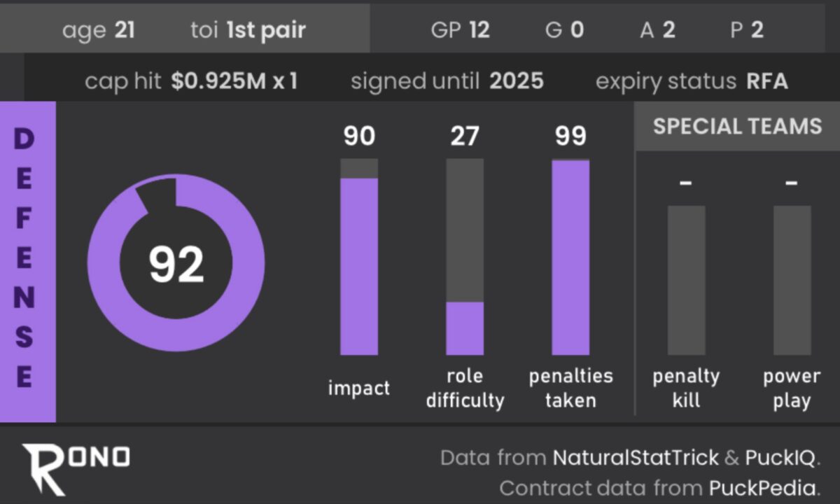Click the toi 1st pair stat

[x=248, y=30]
